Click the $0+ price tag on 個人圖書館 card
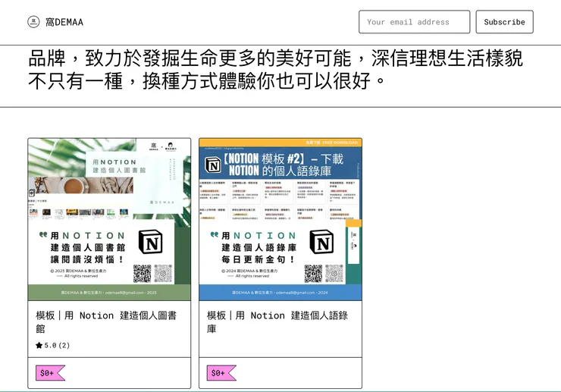Screen dimensions: 561x392 click(x=50, y=373)
